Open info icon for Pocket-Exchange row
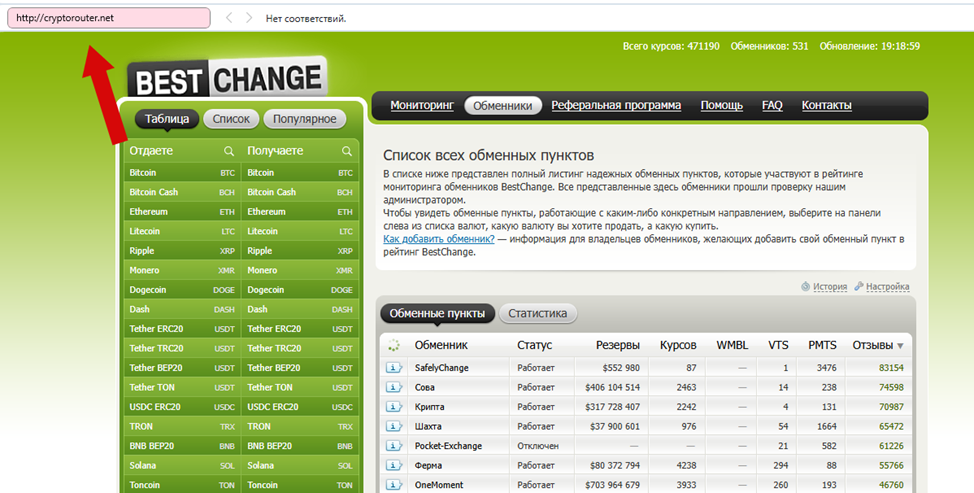Image resolution: width=974 pixels, height=493 pixels. pyautogui.click(x=394, y=446)
